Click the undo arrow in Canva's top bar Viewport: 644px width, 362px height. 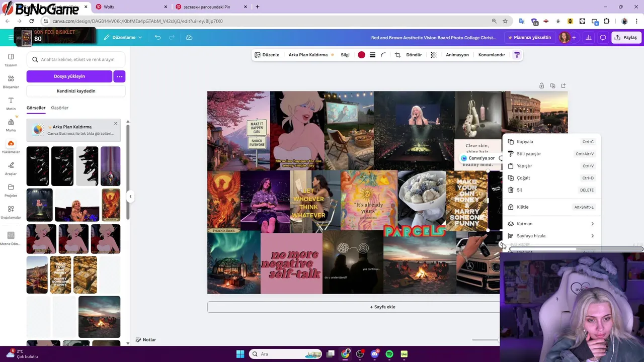[157, 37]
